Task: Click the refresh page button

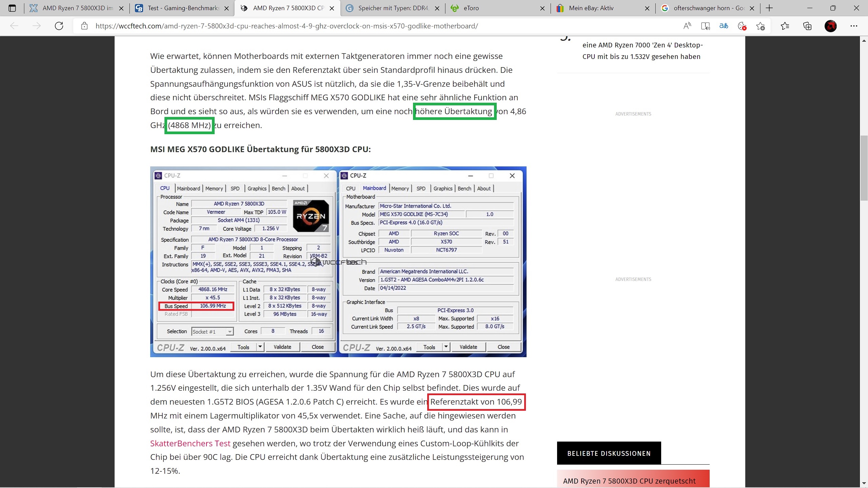Action: pos(59,26)
